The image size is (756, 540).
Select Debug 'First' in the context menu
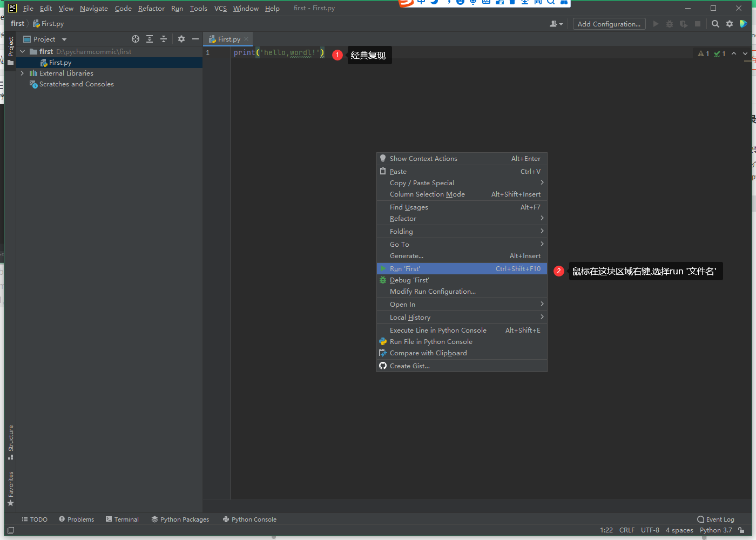pos(462,280)
